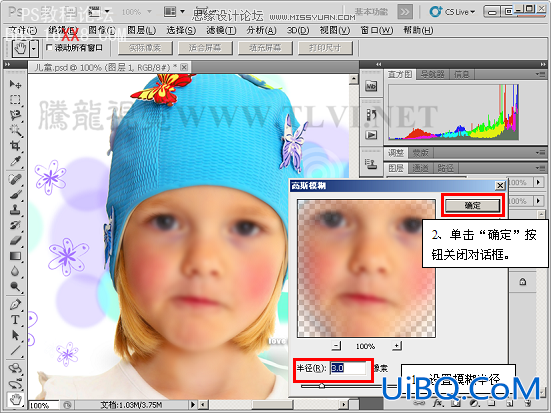Image resolution: width=551 pixels, height=413 pixels.
Task: Select the Move tool
Action: (x=15, y=84)
